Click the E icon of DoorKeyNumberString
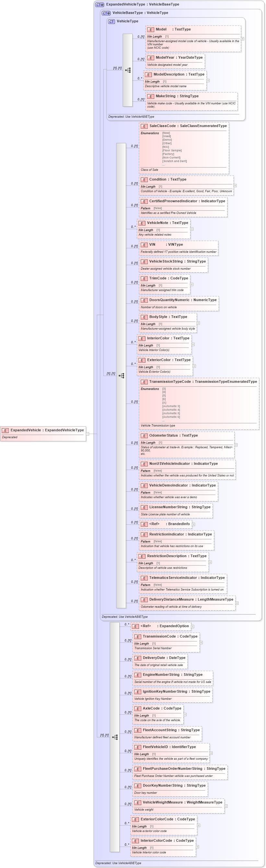 pos(137,786)
